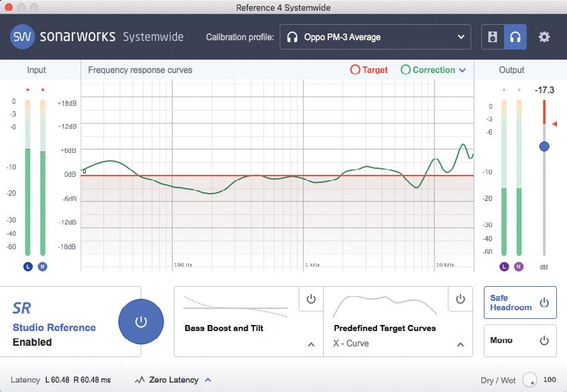Open the Calibration profile dropdown

[375, 37]
